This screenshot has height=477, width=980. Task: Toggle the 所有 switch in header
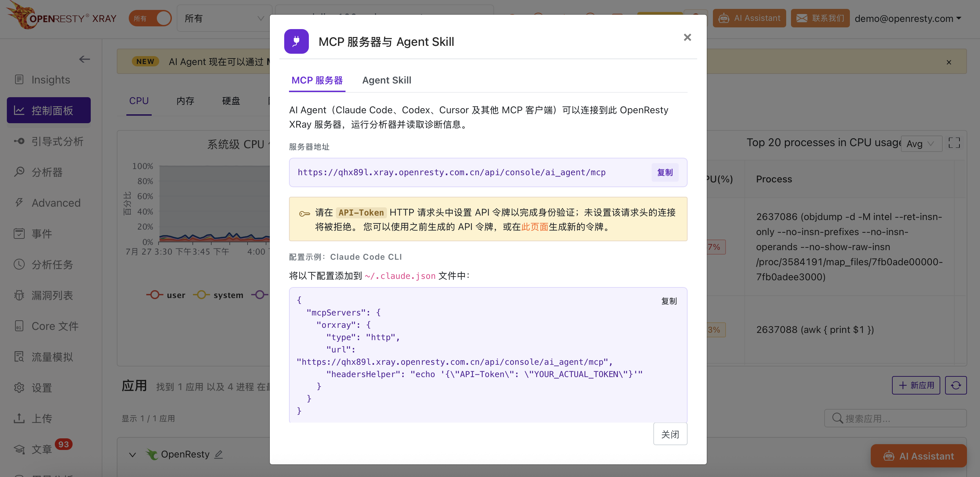click(x=150, y=18)
